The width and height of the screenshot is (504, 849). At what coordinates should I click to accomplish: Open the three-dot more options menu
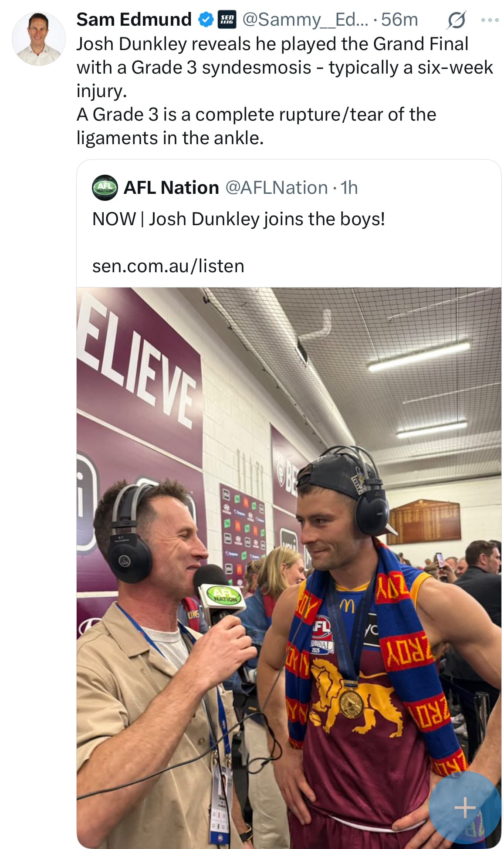tap(490, 20)
